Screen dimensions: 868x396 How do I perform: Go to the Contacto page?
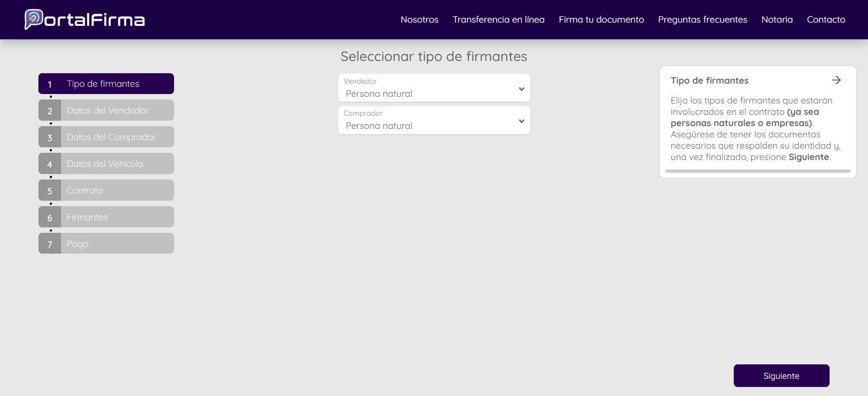(x=826, y=19)
